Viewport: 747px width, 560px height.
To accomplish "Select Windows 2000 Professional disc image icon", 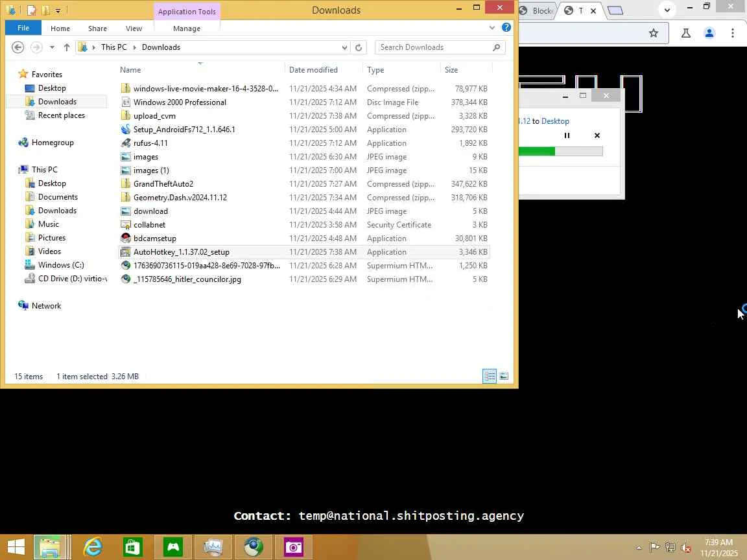I will (126, 102).
